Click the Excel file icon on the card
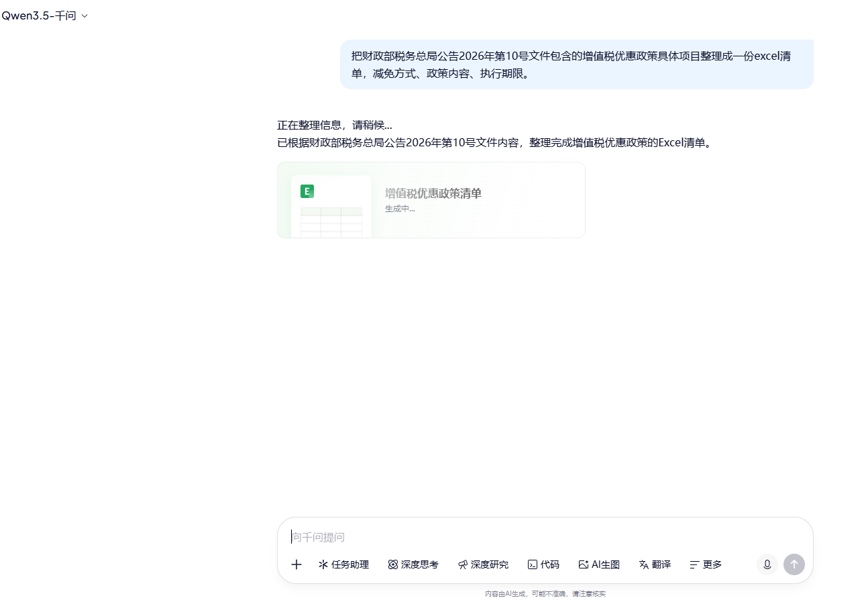Viewport: 868px width, 598px height. pos(307,191)
